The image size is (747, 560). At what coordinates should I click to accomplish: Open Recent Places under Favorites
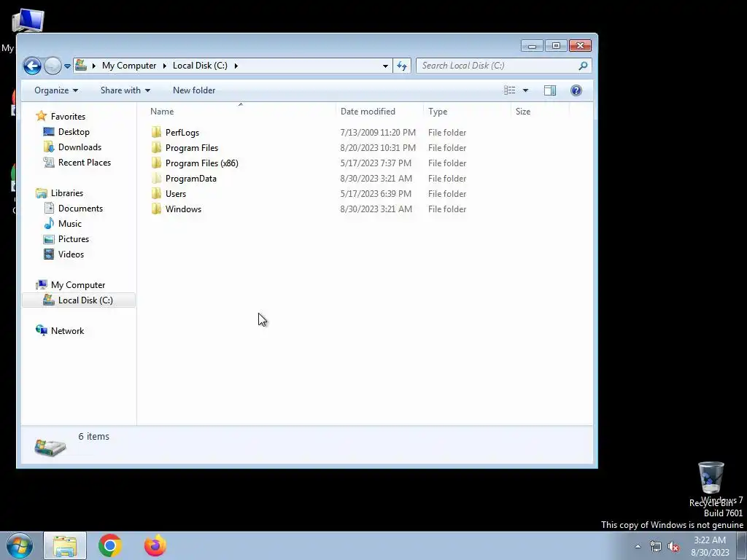pyautogui.click(x=85, y=163)
